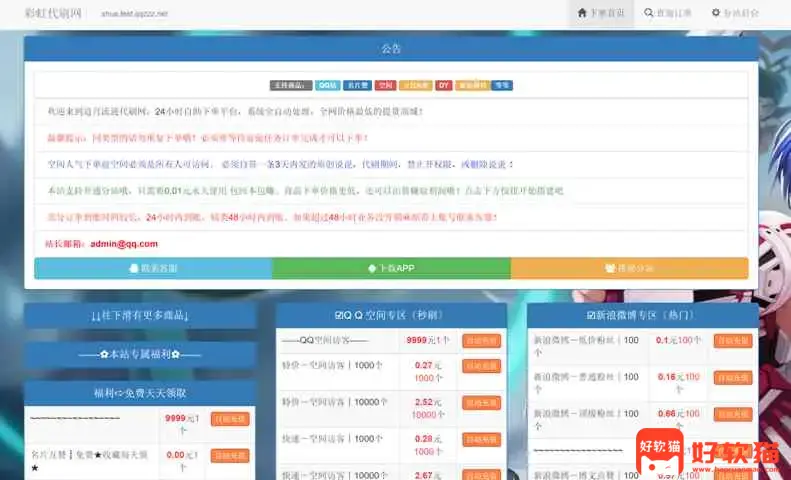This screenshot has height=480, width=791.
Task: Click the 0.01元 substation announcement line
Action: point(305,191)
